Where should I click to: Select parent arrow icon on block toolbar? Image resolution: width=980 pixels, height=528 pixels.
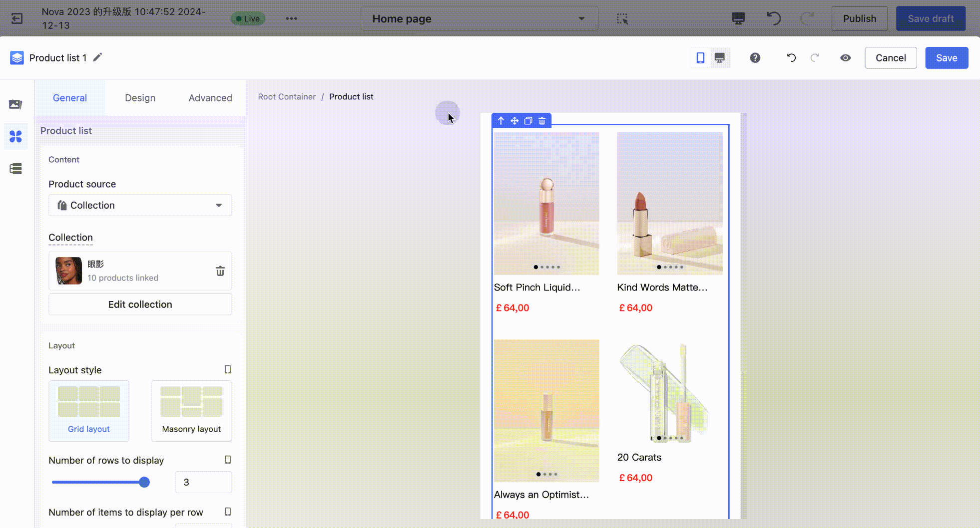[501, 121]
